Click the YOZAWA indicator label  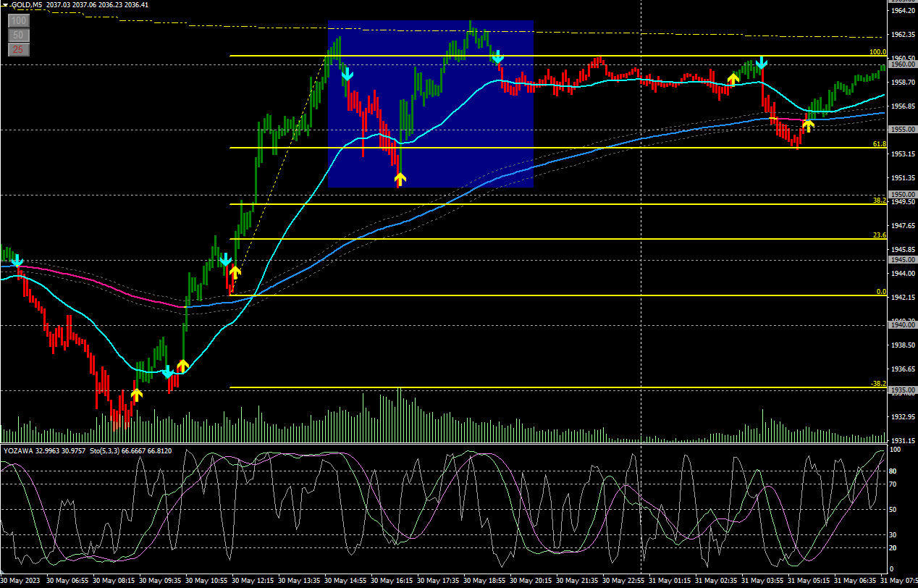tap(20, 450)
